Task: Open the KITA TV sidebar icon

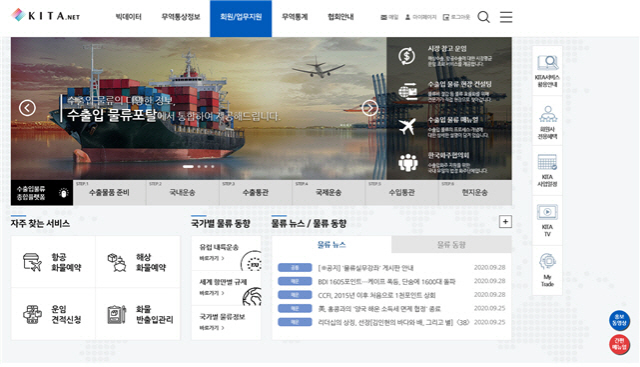Action: (x=547, y=220)
